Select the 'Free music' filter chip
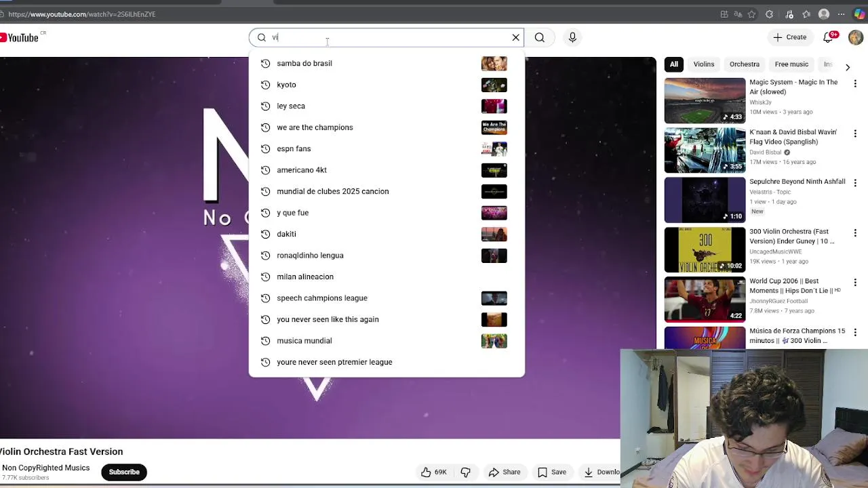 791,64
